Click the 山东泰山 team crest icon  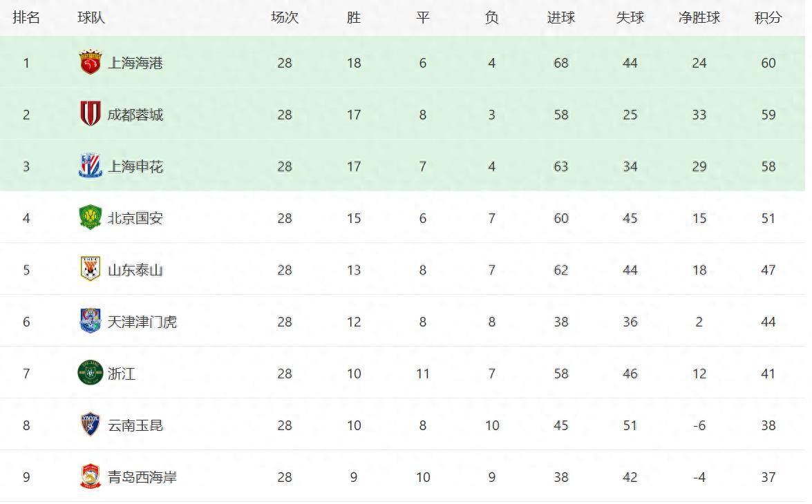90,270
